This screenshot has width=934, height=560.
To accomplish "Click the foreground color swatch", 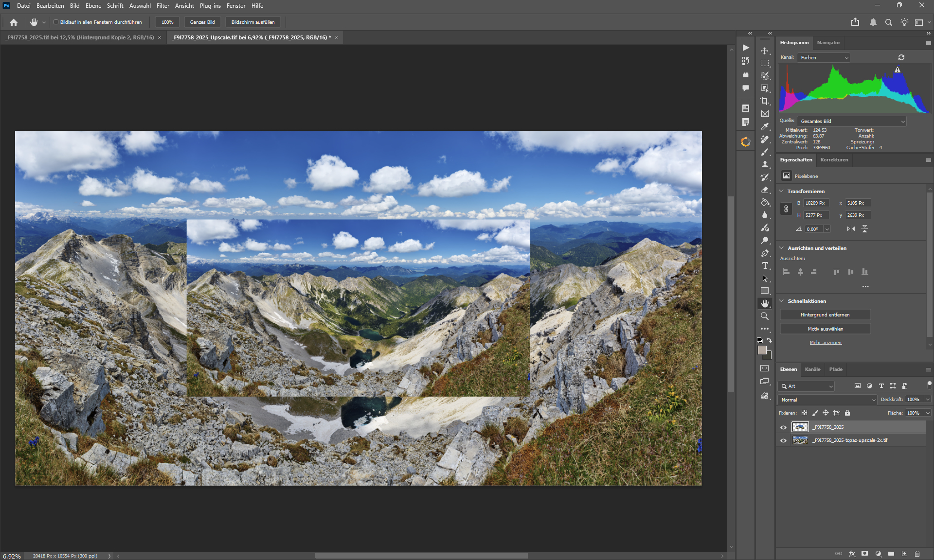I will coord(762,350).
